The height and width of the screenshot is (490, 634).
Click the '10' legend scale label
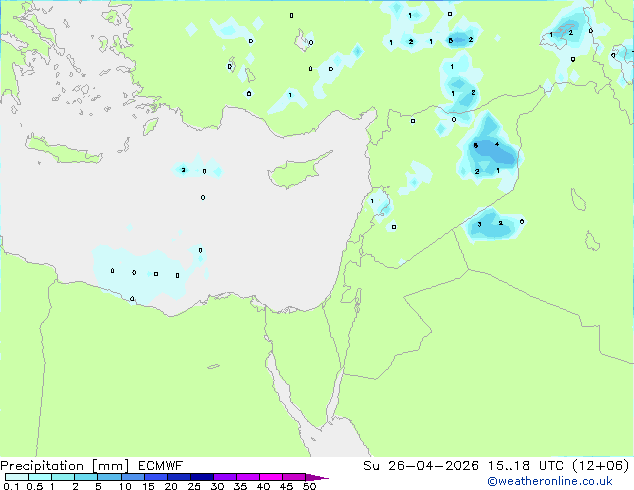[125, 486]
